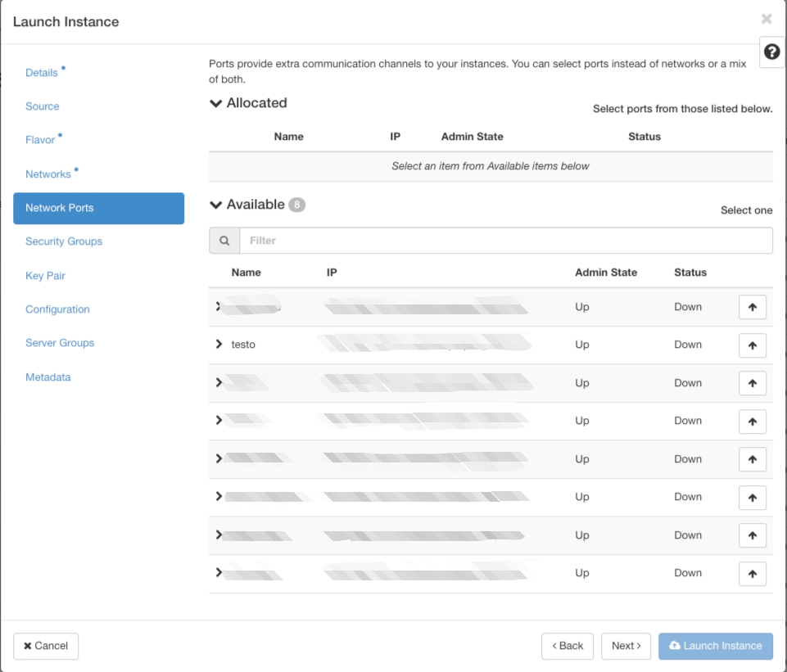This screenshot has width=787, height=672.
Task: Allocate the testo port with up arrow
Action: (752, 345)
